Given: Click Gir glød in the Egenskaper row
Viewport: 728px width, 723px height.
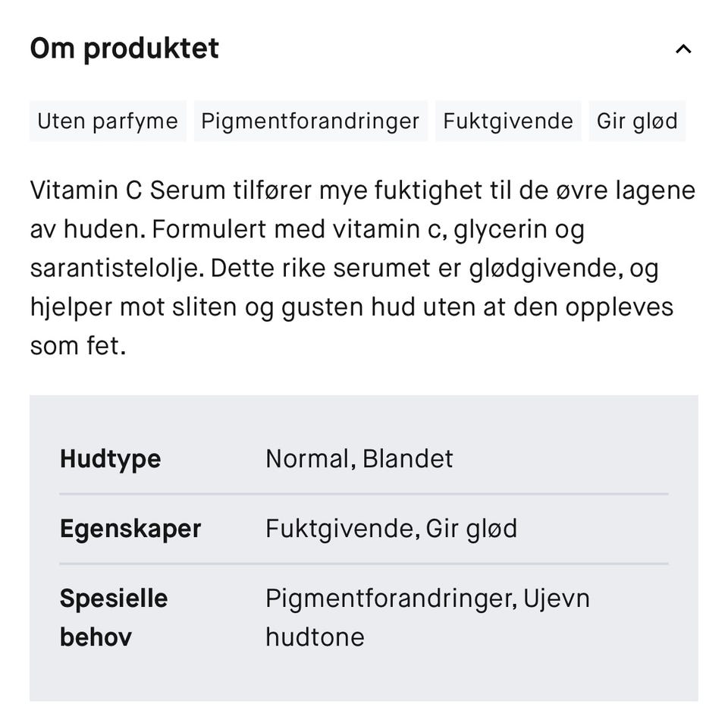Looking at the screenshot, I should click(x=472, y=529).
